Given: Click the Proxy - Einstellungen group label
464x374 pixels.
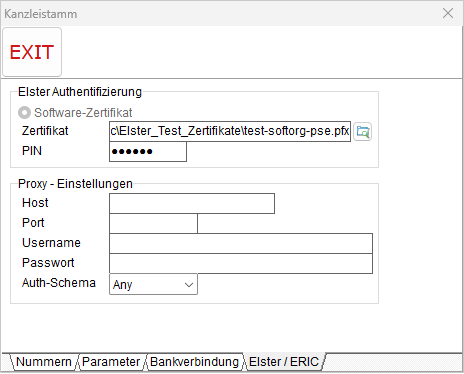Looking at the screenshot, I should pyautogui.click(x=75, y=184).
